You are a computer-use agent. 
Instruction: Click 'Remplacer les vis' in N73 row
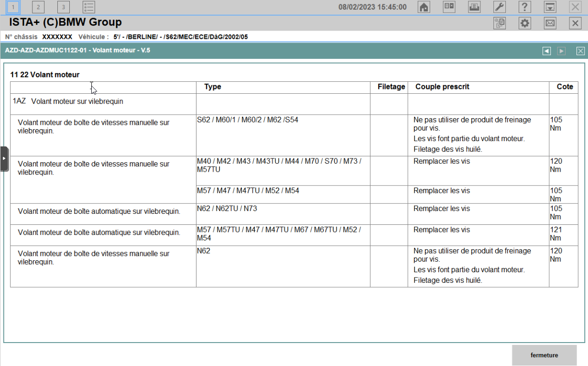442,209
